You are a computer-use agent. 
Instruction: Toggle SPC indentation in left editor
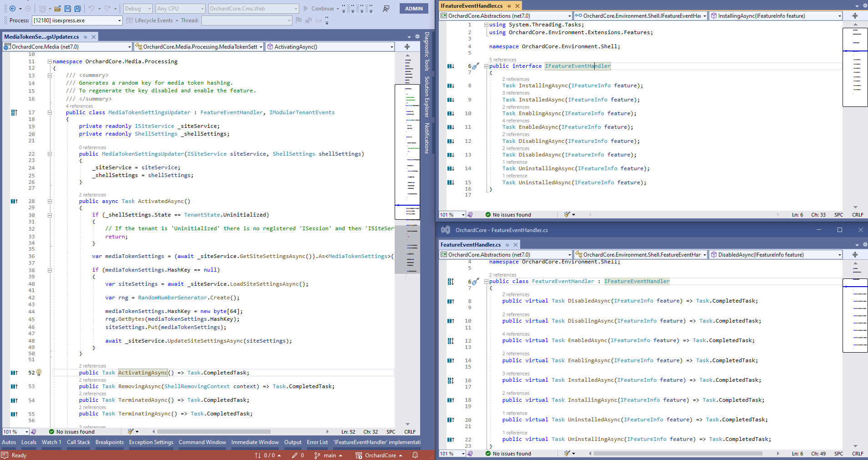tap(391, 432)
